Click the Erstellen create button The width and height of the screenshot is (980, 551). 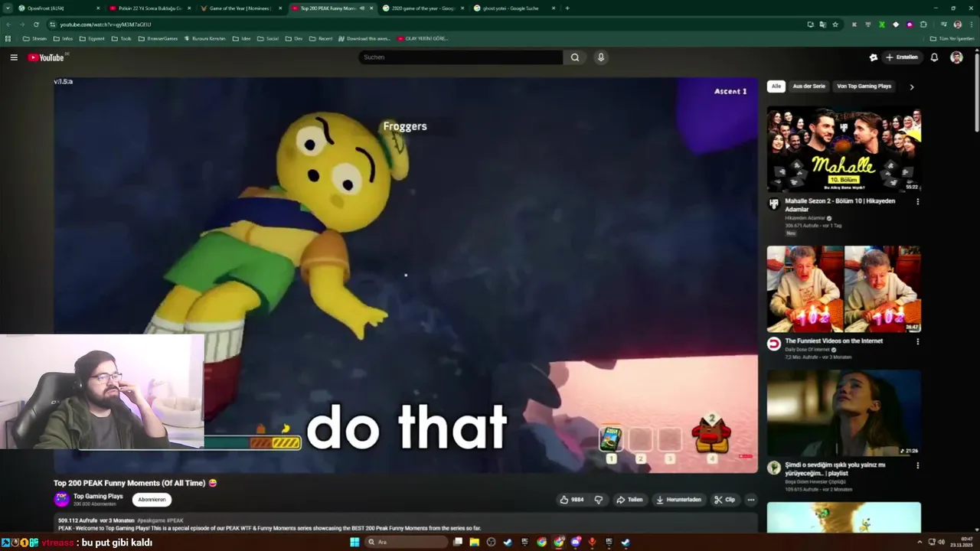point(901,57)
